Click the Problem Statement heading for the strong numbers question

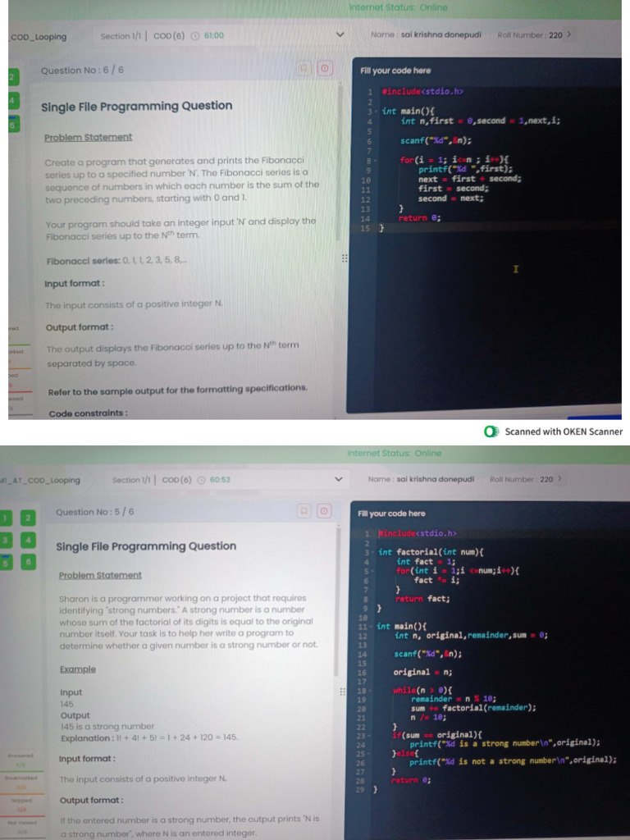100,575
